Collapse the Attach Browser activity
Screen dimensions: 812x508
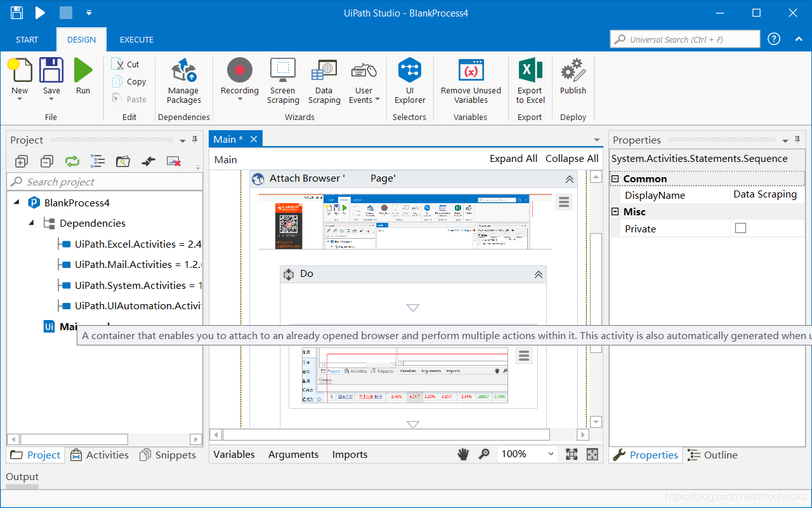point(569,179)
